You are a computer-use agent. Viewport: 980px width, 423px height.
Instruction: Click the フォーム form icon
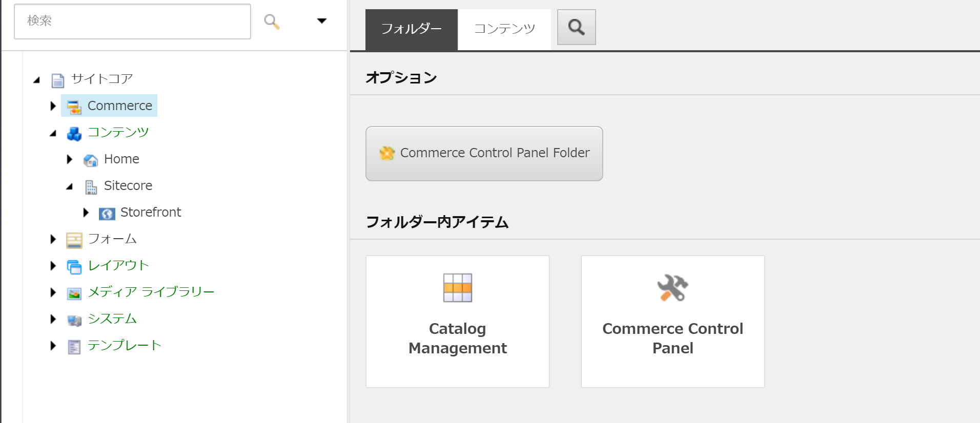(74, 240)
